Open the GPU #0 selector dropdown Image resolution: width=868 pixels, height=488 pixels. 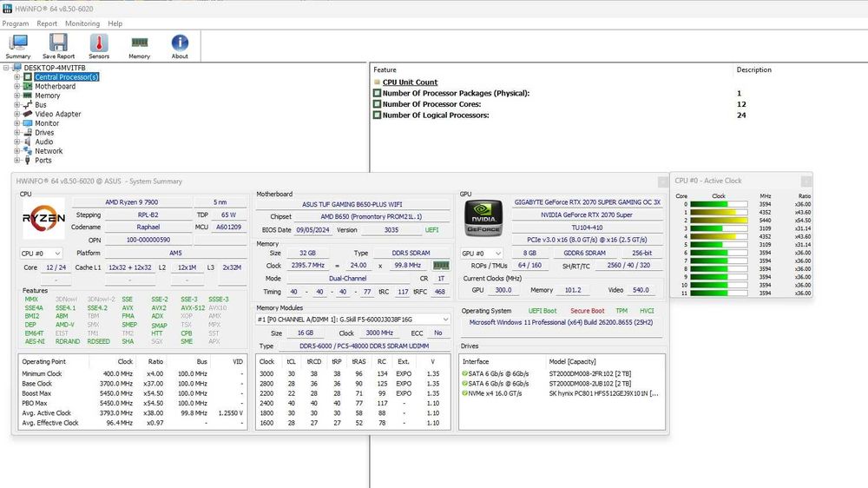coord(481,254)
